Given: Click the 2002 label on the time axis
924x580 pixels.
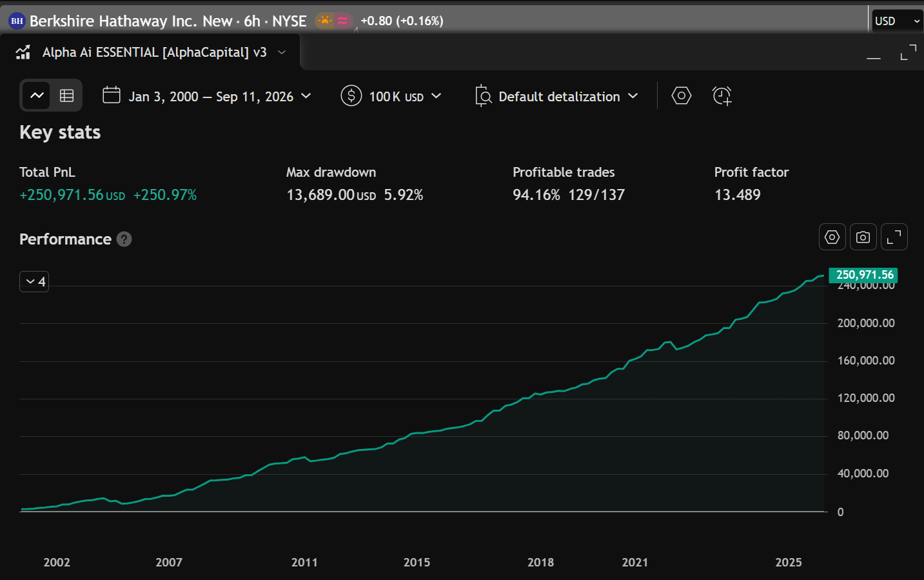Looking at the screenshot, I should (57, 563).
